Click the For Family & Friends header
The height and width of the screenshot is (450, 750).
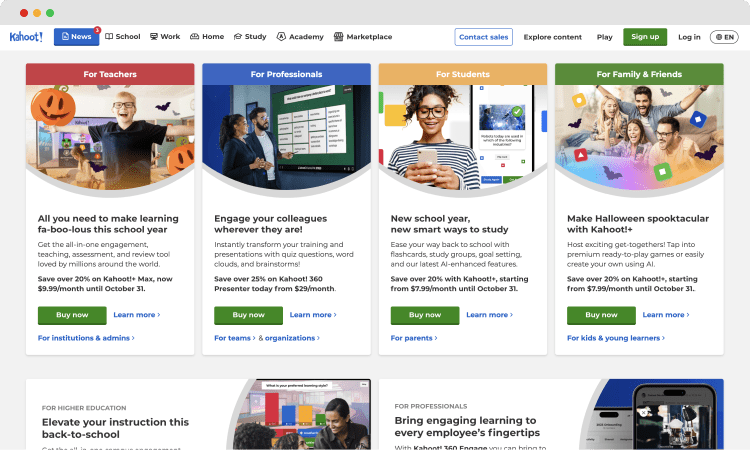point(639,74)
